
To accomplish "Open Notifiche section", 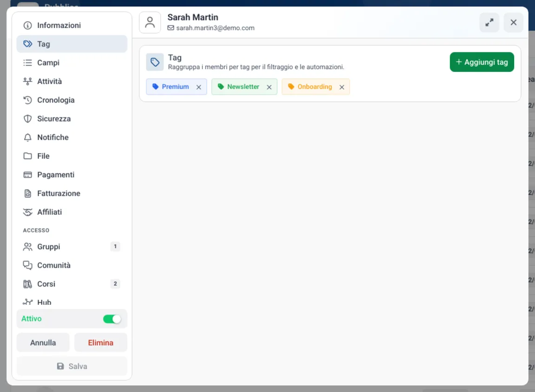I will coord(72,137).
